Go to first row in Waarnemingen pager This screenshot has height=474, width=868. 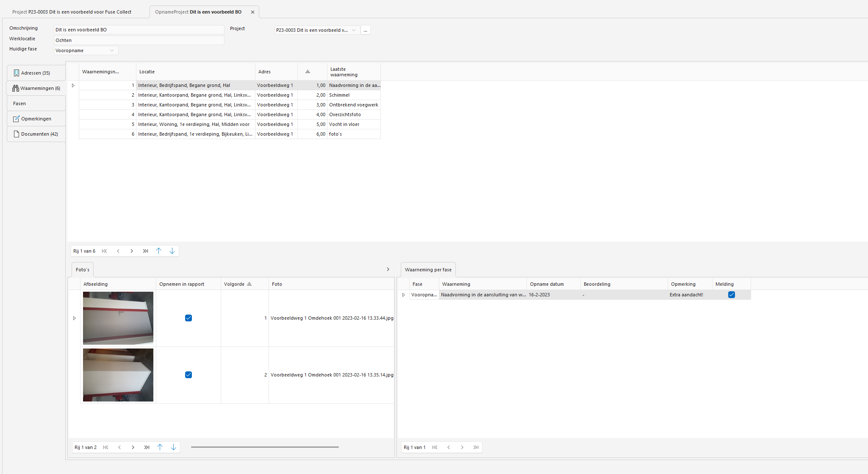point(105,251)
